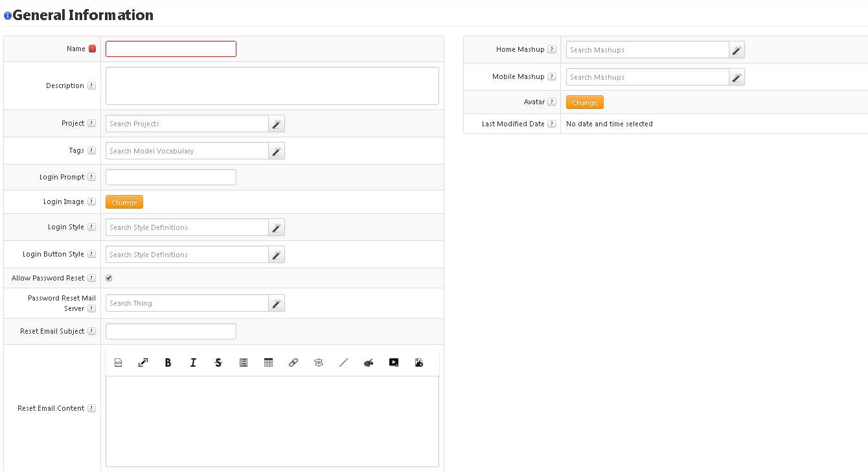Open the Login Style magic wand picker
The width and height of the screenshot is (868, 471).
pyautogui.click(x=277, y=227)
